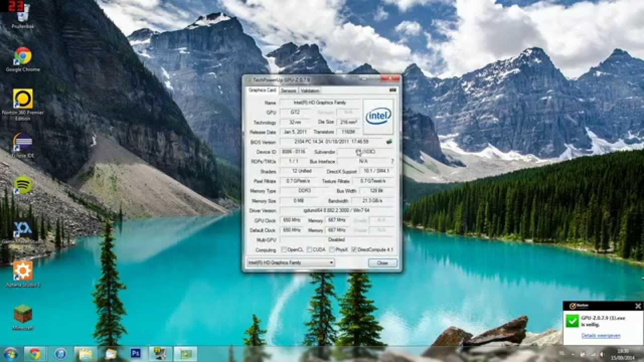Open iTunes from the taskbar
644x362 pixels.
pyautogui.click(x=60, y=353)
